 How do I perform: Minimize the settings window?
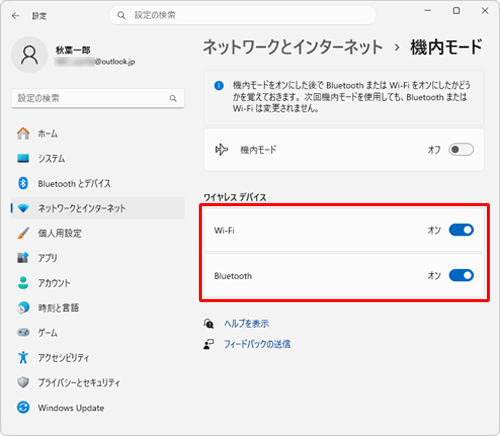tap(428, 11)
